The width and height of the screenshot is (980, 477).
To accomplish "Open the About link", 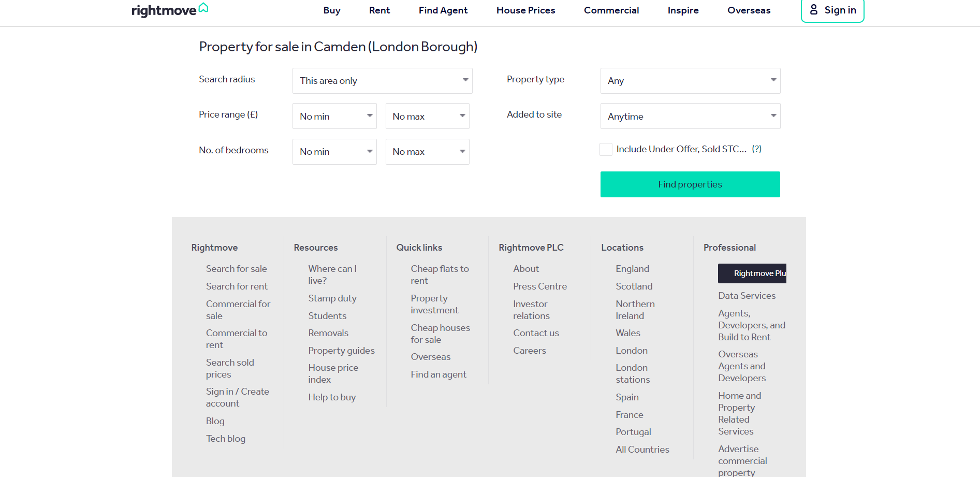I will tap(526, 269).
